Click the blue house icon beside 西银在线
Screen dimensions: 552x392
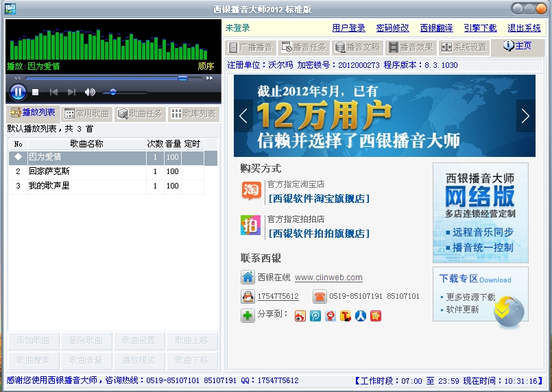[x=248, y=278]
